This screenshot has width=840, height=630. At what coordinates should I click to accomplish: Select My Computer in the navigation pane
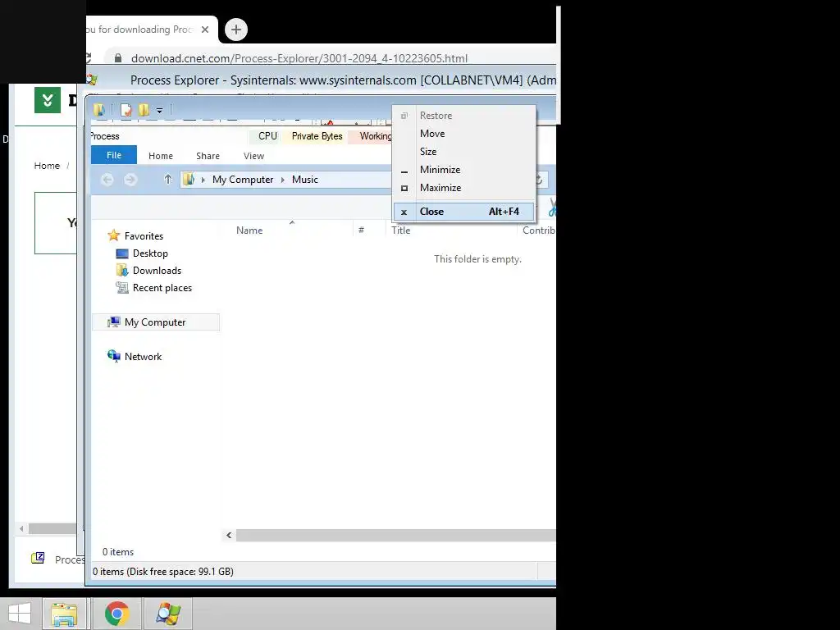pyautogui.click(x=155, y=322)
